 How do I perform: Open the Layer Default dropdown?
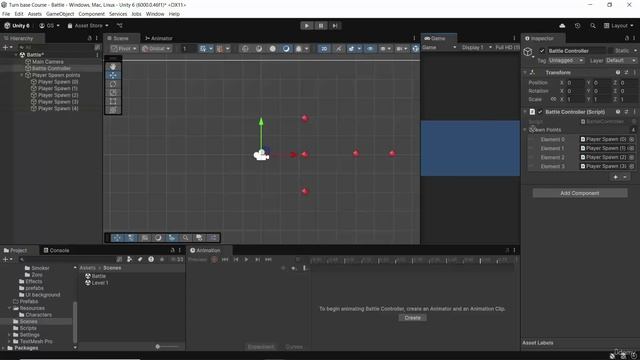pyautogui.click(x=620, y=60)
